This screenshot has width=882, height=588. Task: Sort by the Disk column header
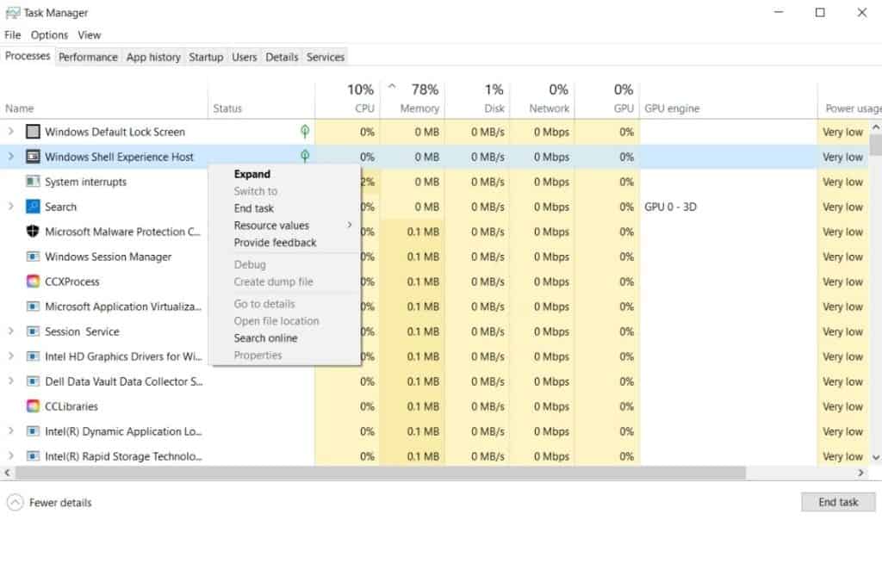(x=476, y=100)
